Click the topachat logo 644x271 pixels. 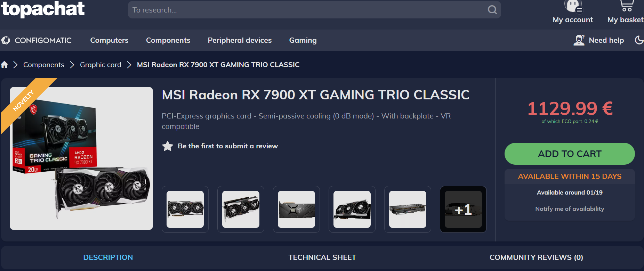tap(43, 9)
